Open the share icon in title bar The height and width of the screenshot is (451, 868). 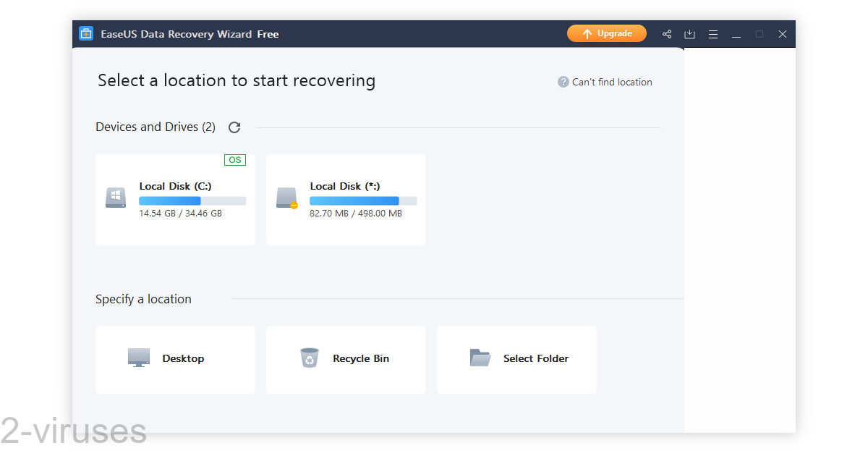point(667,34)
